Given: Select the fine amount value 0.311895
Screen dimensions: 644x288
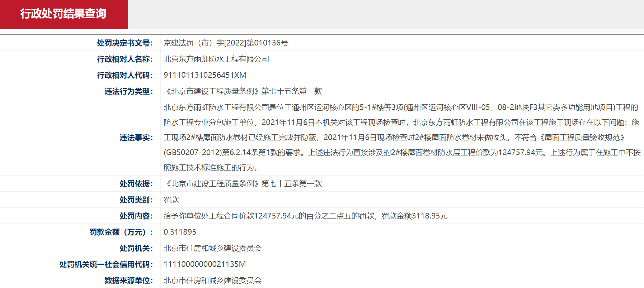Looking at the screenshot, I should click(180, 232).
